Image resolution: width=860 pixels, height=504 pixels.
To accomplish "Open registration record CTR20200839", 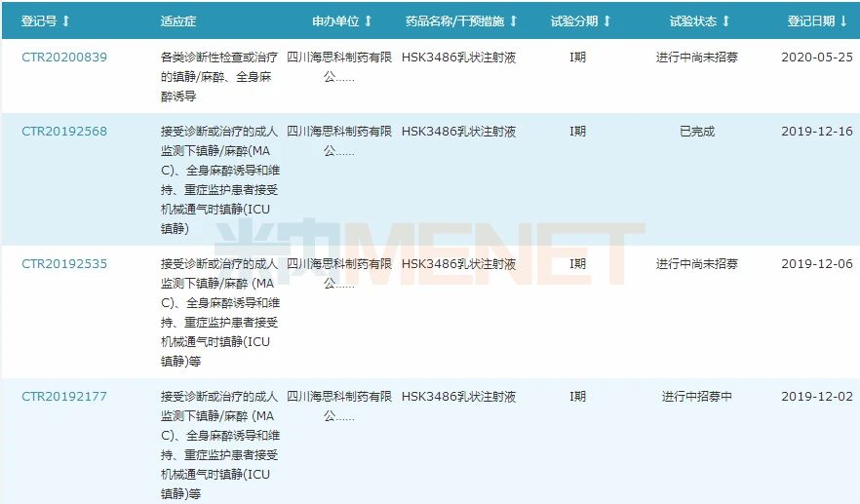I will point(64,58).
